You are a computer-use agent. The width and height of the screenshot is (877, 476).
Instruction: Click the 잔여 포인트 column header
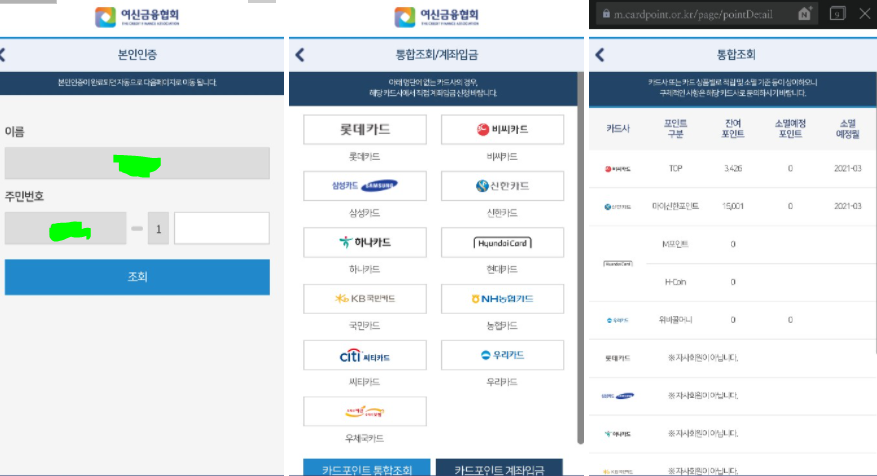tap(733, 129)
